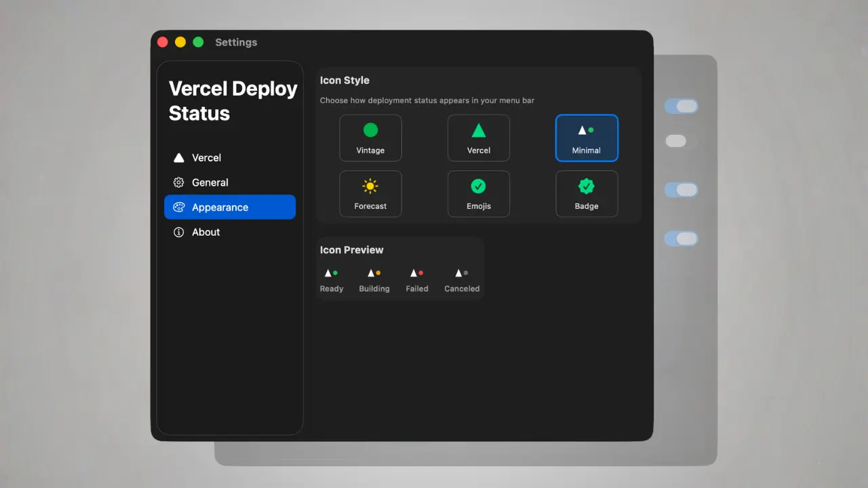Select the Minimal icon style
Image resolution: width=868 pixels, height=488 pixels.
point(586,138)
